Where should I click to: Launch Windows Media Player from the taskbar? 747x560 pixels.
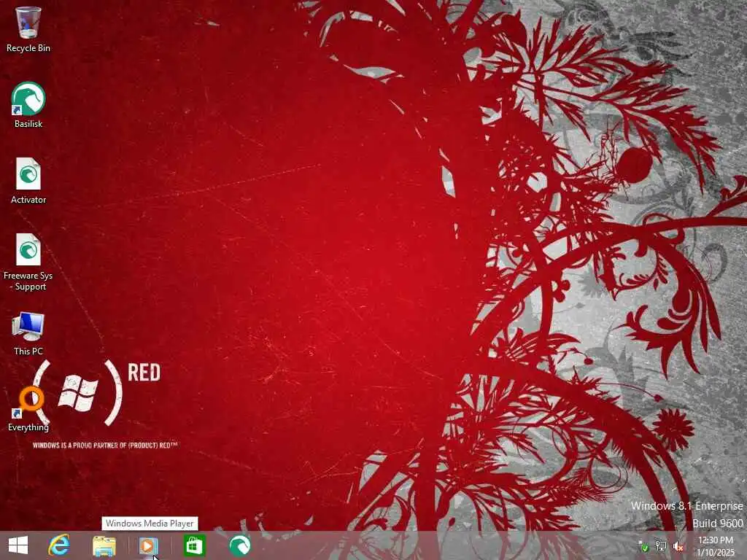tap(148, 545)
